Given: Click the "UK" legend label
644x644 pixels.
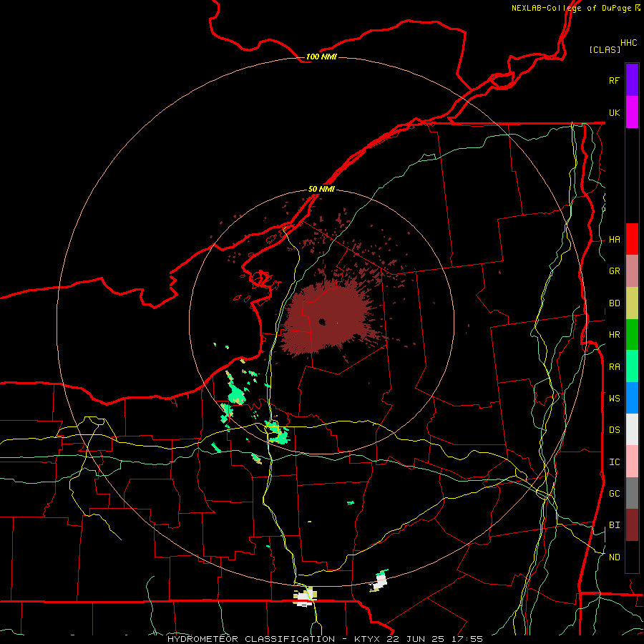Looking at the screenshot, I should [x=614, y=112].
